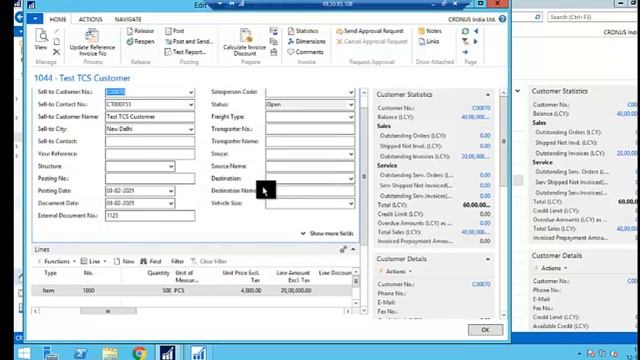
Task: Open the Actions menu in Customer Details
Action: (395, 271)
